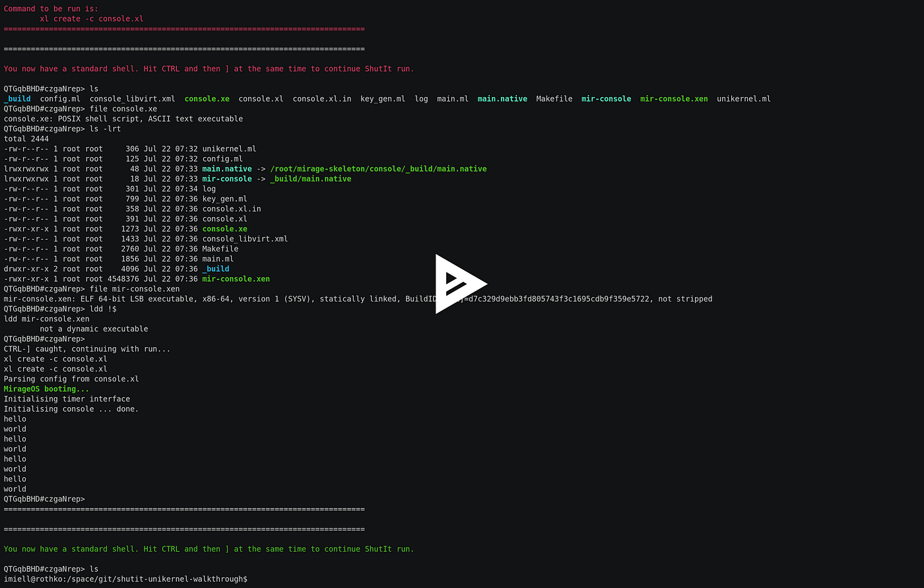
Task: Click the config.ml row in long listing
Action: click(123, 159)
